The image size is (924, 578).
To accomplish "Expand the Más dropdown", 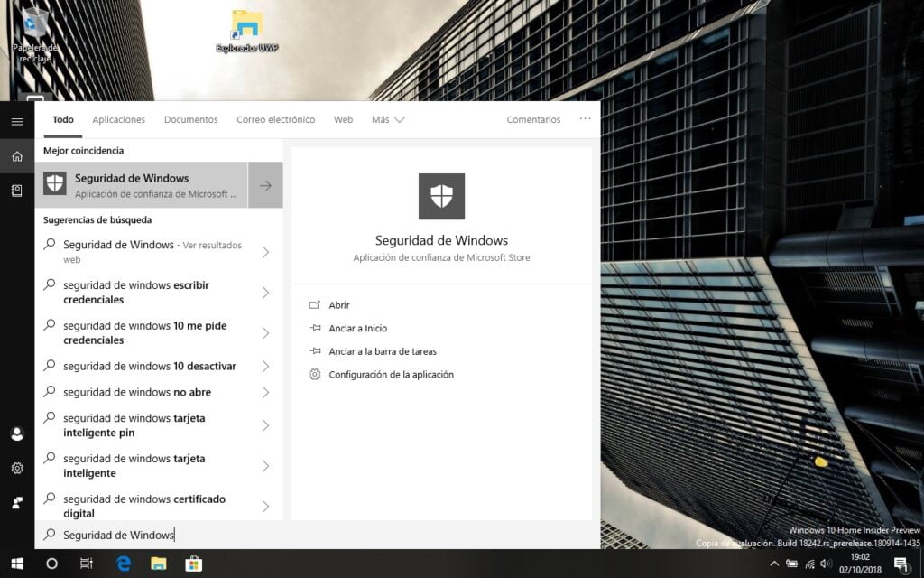I will click(x=388, y=120).
